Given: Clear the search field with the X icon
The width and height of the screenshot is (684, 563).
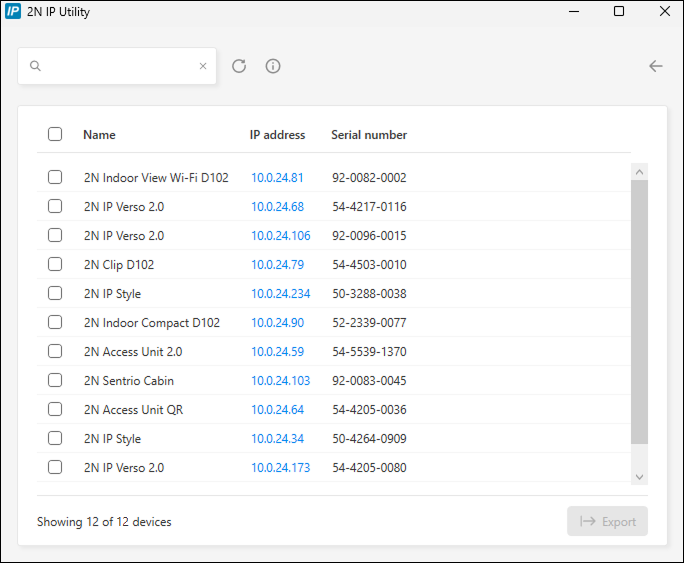Looking at the screenshot, I should pyautogui.click(x=203, y=66).
